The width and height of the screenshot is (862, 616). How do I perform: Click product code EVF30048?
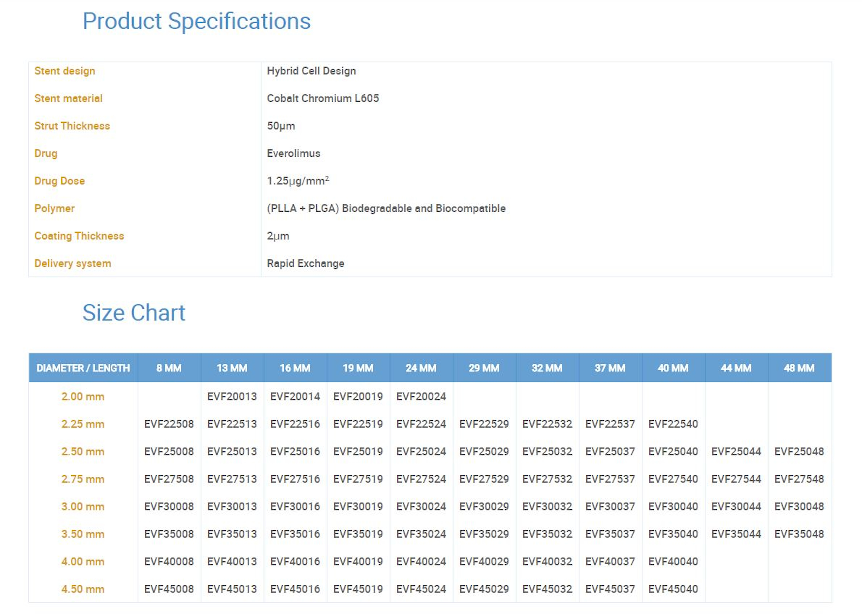coord(799,506)
